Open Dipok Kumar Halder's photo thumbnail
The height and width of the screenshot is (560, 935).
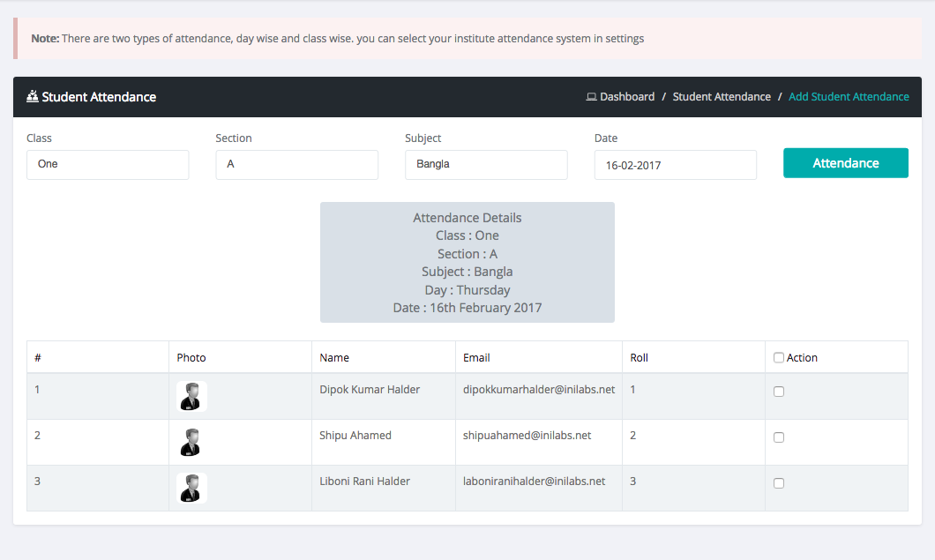191,397
